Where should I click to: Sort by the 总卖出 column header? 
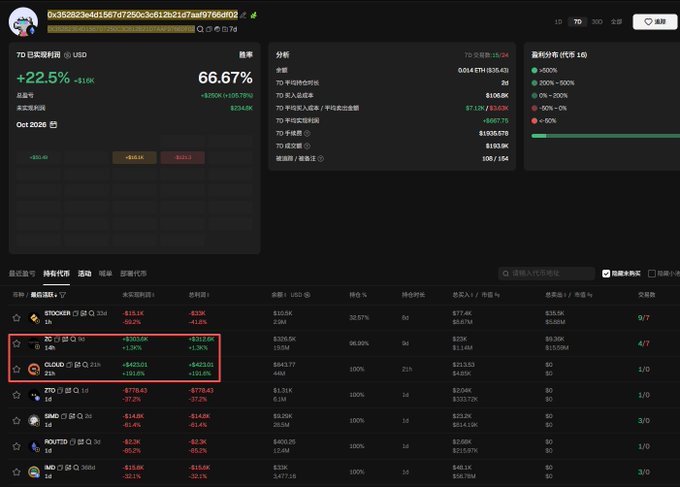tap(556, 295)
